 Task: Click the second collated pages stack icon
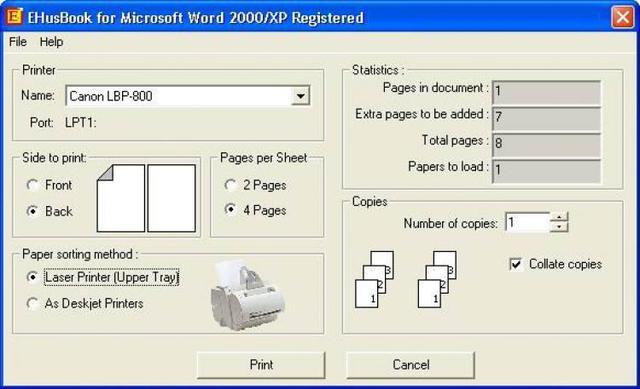pyautogui.click(x=437, y=280)
